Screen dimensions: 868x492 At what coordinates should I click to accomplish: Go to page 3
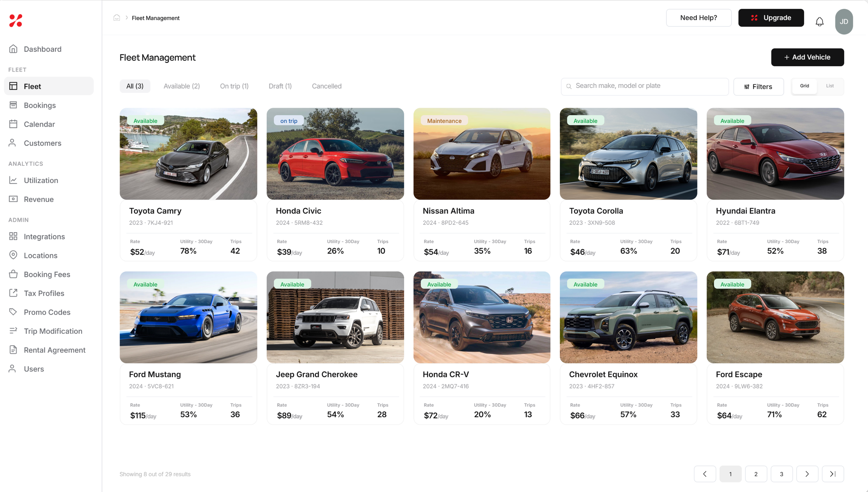coord(781,474)
